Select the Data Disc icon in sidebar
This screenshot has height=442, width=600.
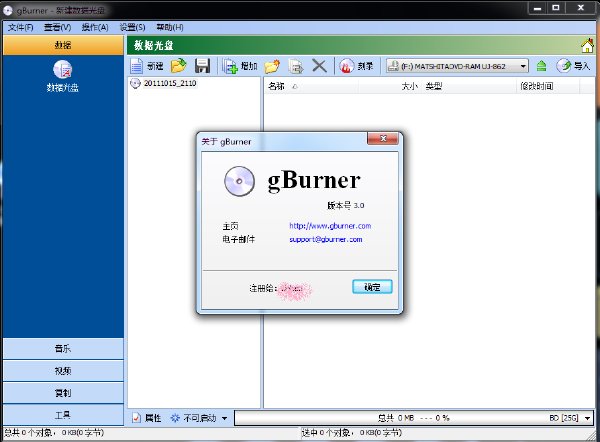[x=62, y=70]
